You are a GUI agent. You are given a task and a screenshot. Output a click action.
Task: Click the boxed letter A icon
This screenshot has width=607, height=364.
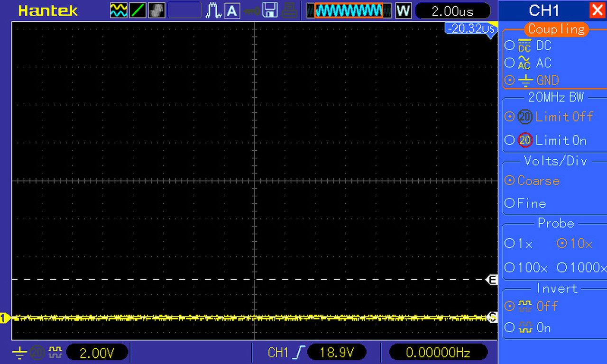pyautogui.click(x=232, y=10)
